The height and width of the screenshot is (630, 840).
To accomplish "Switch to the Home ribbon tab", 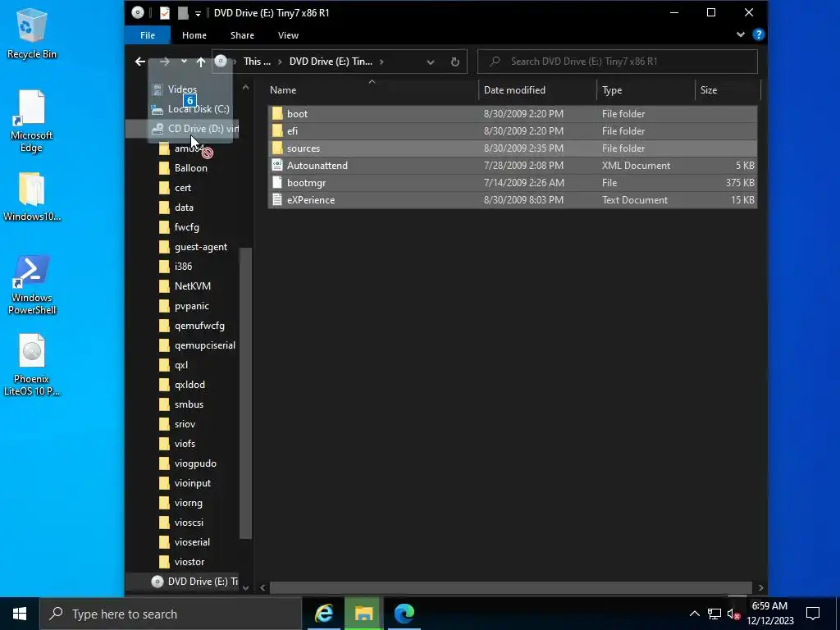I will tap(194, 35).
